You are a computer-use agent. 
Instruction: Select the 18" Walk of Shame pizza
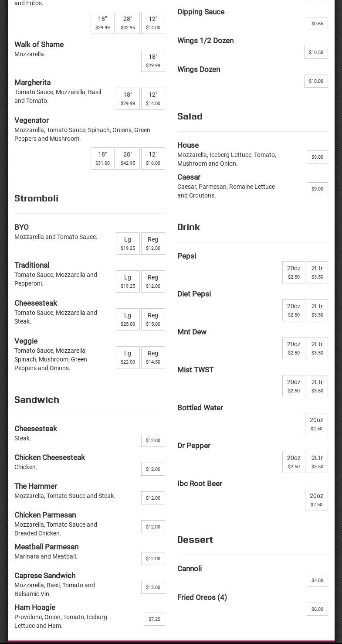(x=153, y=61)
